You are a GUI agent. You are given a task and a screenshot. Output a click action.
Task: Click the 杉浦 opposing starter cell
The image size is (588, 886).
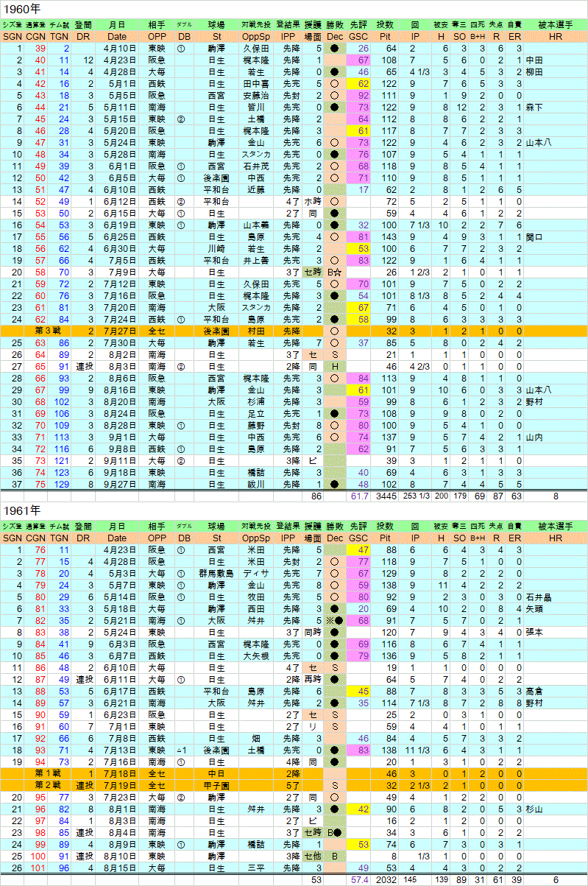256,402
